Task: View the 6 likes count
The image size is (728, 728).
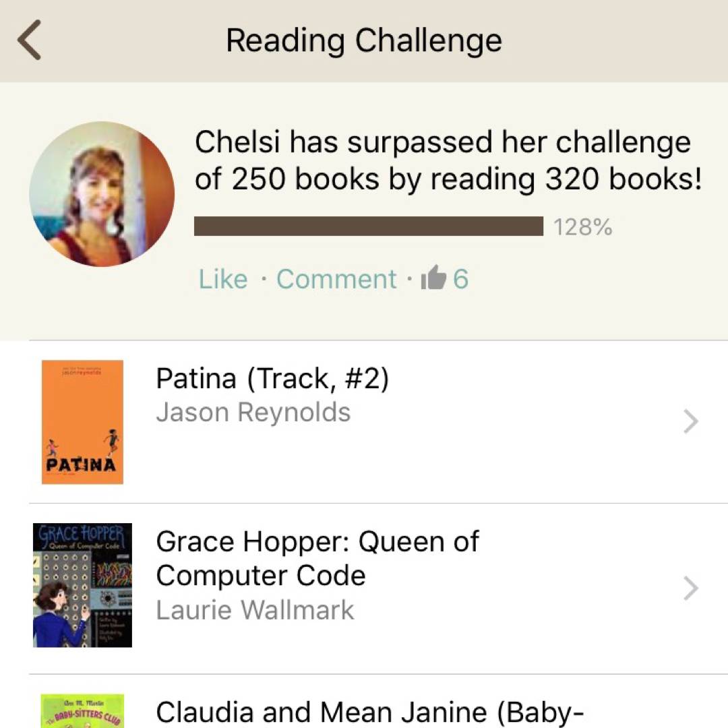Action: click(460, 279)
